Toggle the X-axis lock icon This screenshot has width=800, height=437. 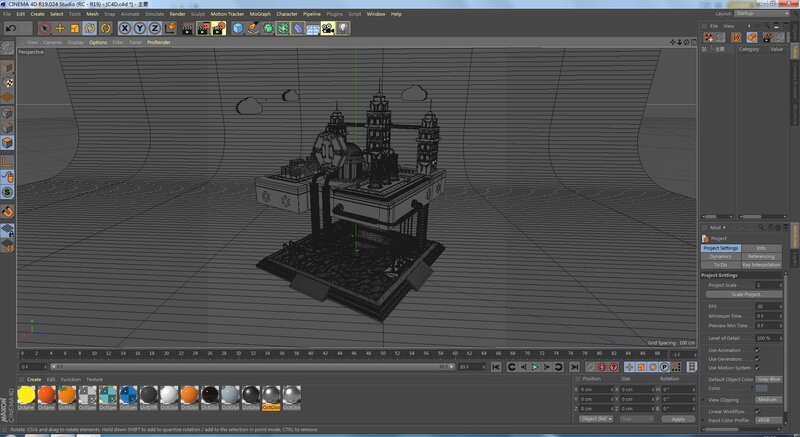(x=126, y=28)
